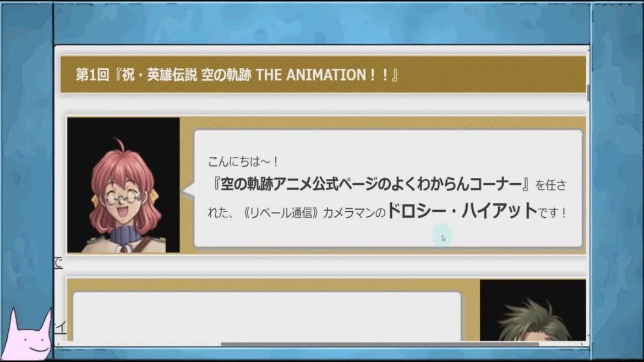This screenshot has height=362, width=644.
Task: Click the left arrow of horizontal scrollbar
Action: point(58,344)
